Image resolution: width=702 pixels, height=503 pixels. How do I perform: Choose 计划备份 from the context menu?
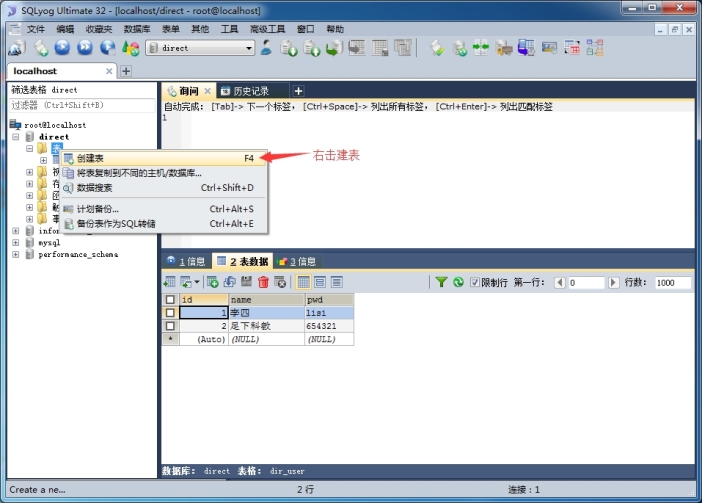(165, 209)
